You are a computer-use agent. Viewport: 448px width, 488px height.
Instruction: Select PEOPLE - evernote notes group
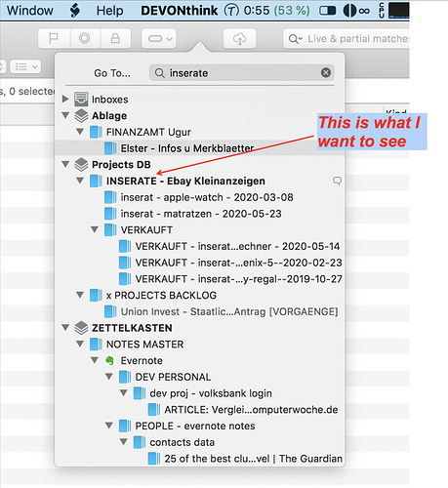(195, 426)
